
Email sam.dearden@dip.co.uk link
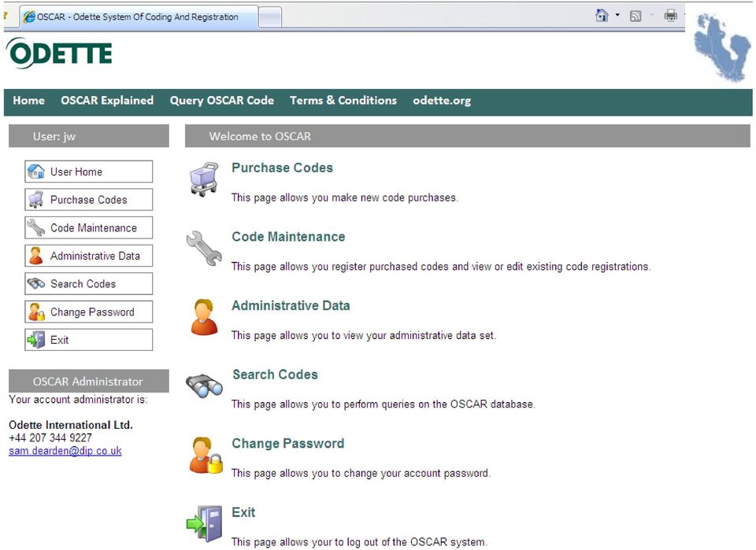click(65, 451)
